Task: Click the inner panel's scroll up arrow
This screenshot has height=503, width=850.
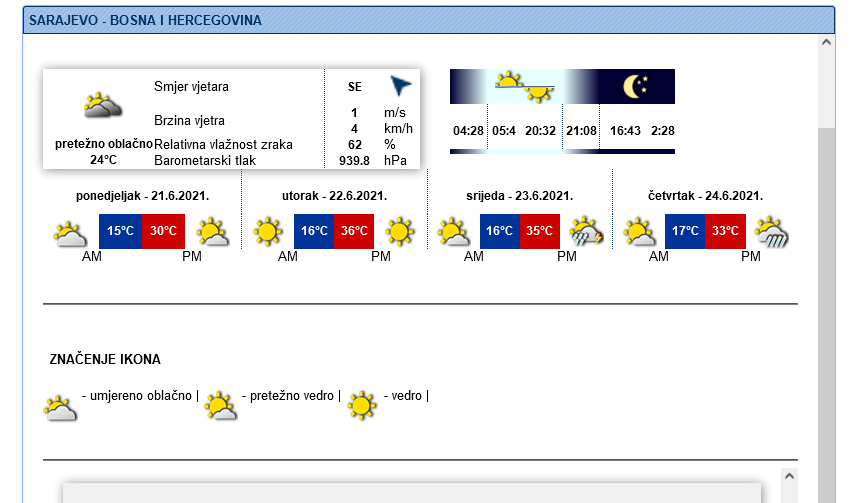Action: 789,476
